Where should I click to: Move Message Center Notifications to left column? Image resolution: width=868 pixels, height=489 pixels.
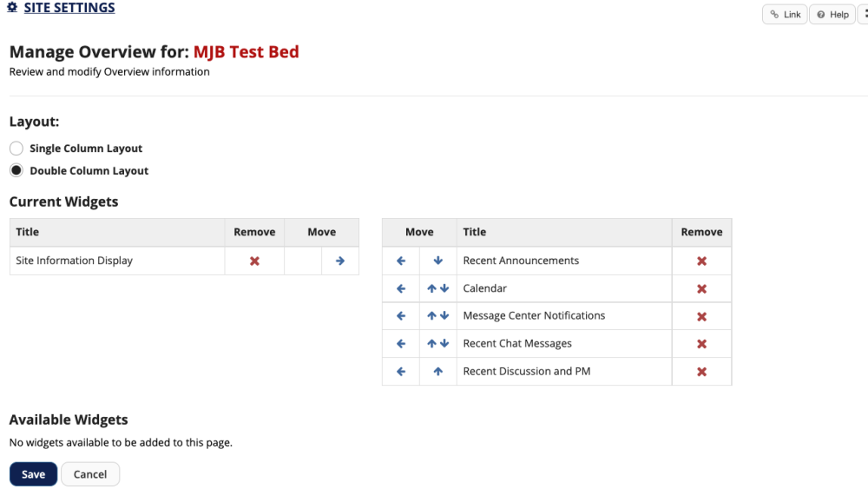pos(401,315)
